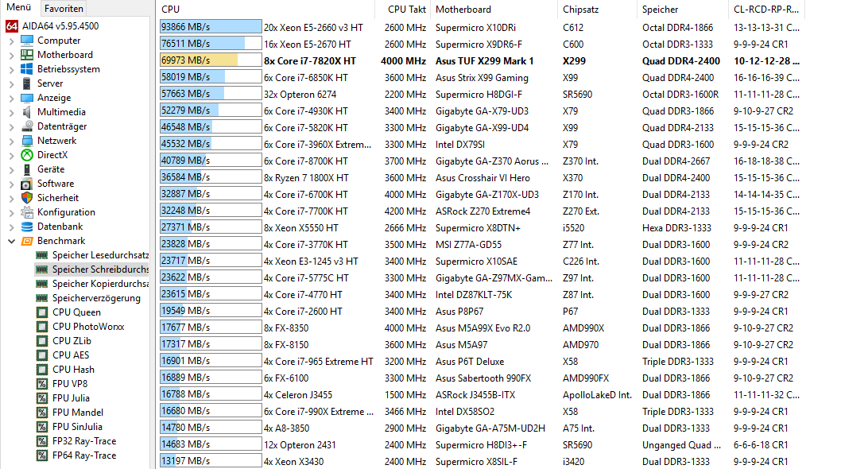Click the 13197 MB/s result bar

click(x=211, y=461)
